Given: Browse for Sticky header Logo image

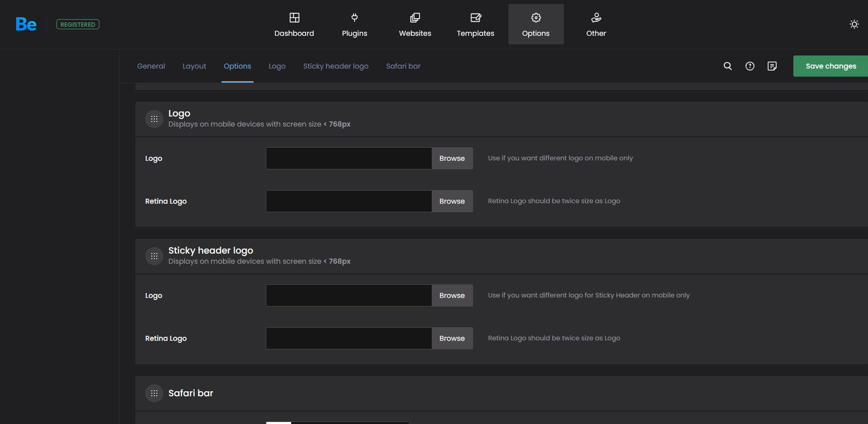Looking at the screenshot, I should tap(452, 295).
